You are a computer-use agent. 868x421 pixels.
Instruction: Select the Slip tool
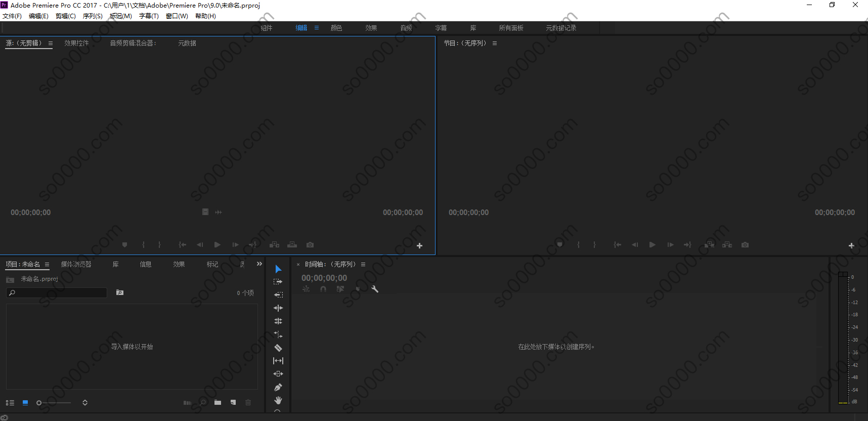pos(278,361)
